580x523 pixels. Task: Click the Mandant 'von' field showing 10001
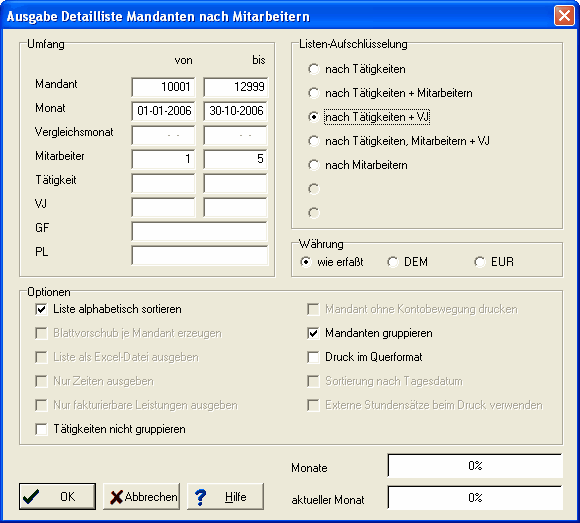click(163, 87)
